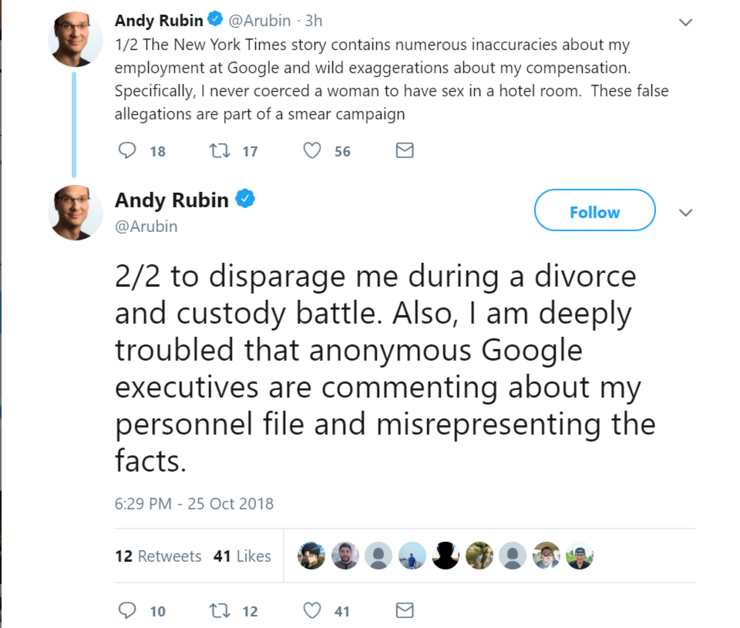The image size is (740, 628).
Task: View the 41 Likes list
Action: tap(242, 556)
